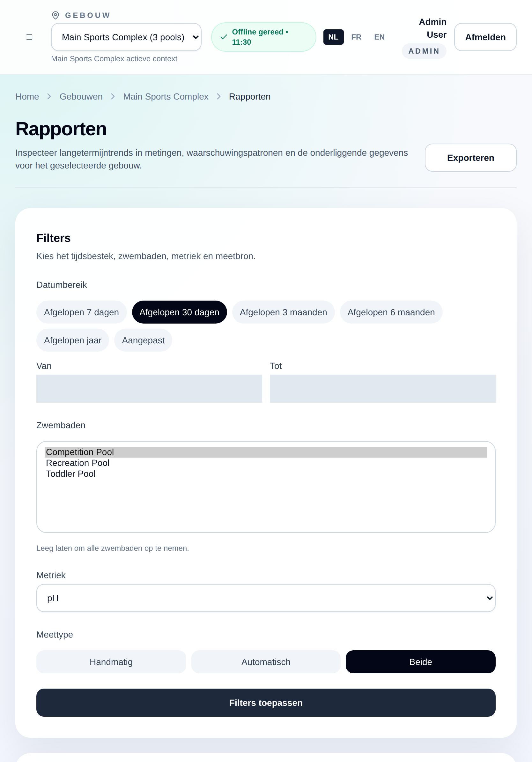
Task: Click the Exporteren button
Action: 470,158
